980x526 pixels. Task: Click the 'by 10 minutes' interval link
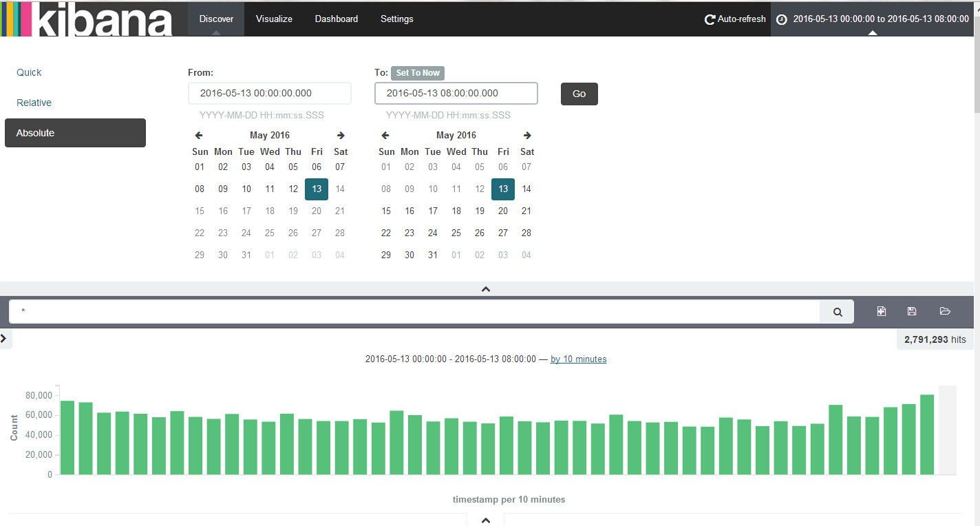click(578, 359)
